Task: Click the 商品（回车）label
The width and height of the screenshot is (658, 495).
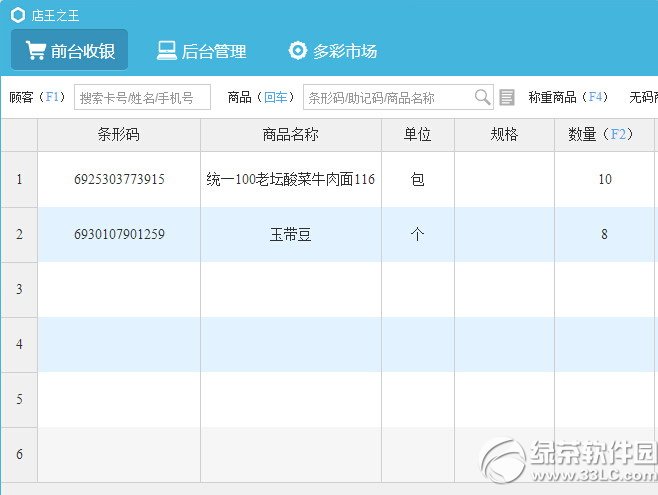Action: pyautogui.click(x=261, y=97)
